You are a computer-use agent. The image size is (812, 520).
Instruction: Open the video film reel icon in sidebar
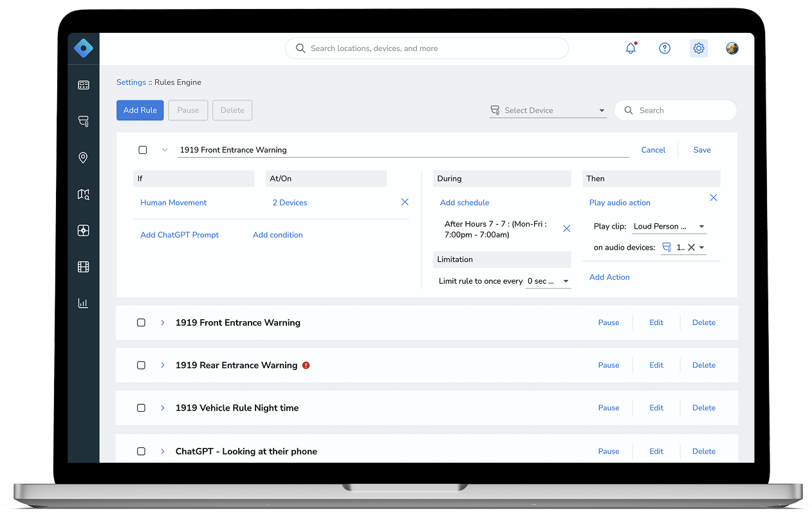[x=84, y=266]
